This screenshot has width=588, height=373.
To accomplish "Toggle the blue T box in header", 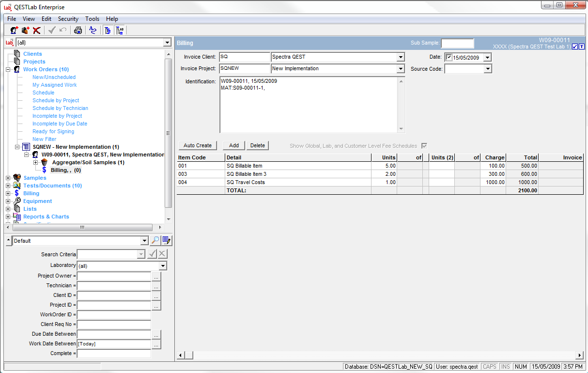I will pyautogui.click(x=582, y=47).
